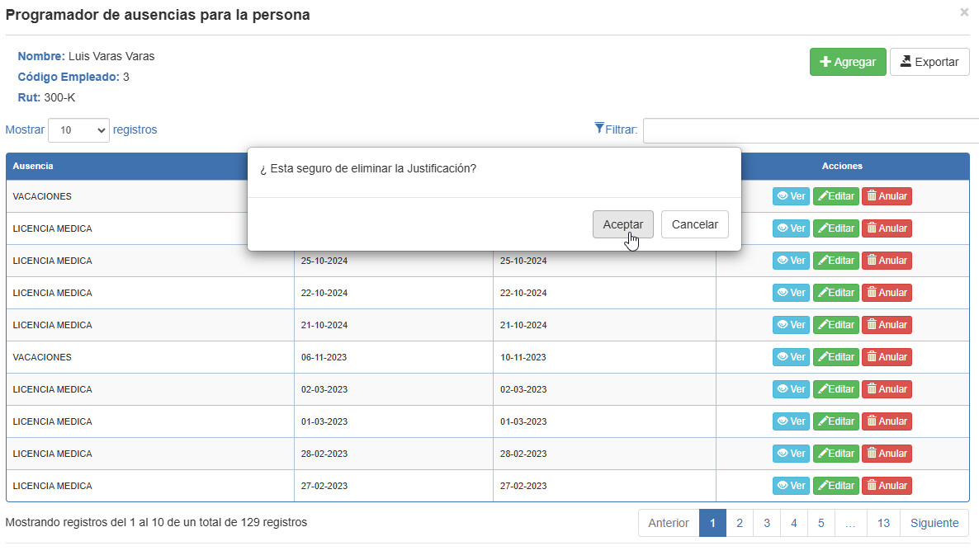Viewport: 979px width, 560px height.
Task: Click Editar on the 22-10-2024 row
Action: [x=835, y=293]
